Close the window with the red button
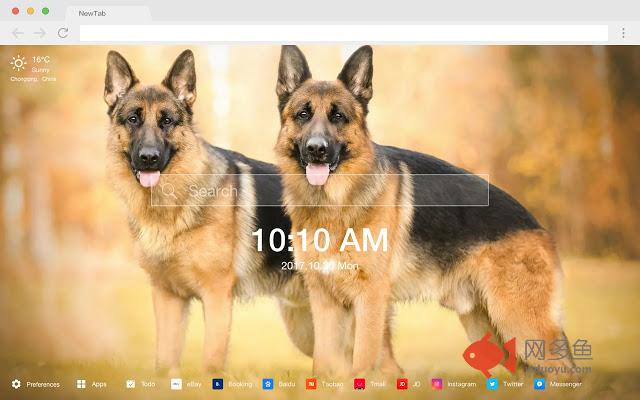 pos(16,11)
